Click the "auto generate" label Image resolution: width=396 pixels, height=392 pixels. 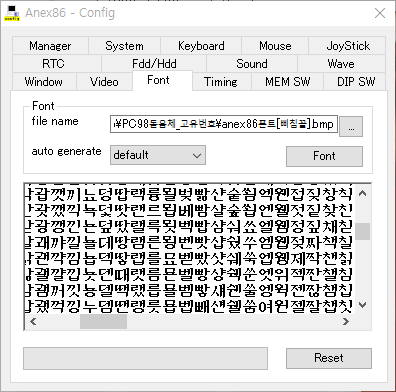tap(66, 151)
